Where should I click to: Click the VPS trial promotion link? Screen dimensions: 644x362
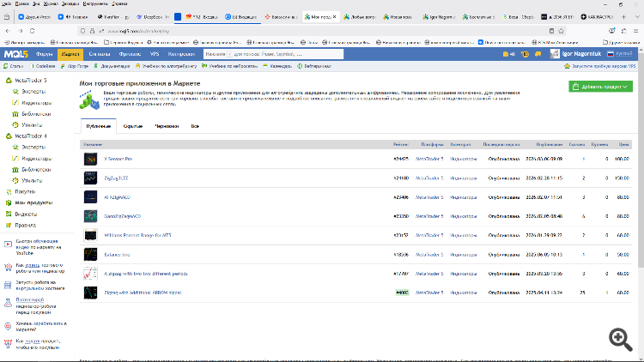(x=600, y=66)
